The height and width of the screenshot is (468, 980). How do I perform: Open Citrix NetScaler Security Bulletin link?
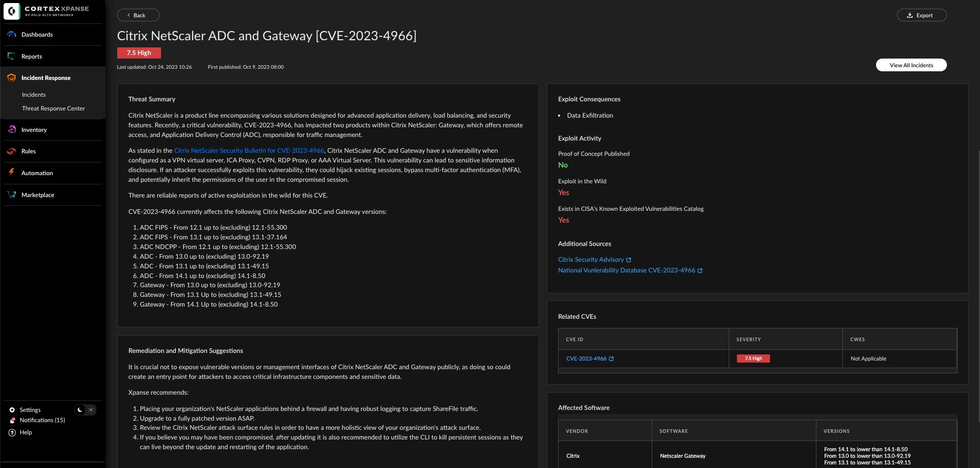coord(249,151)
